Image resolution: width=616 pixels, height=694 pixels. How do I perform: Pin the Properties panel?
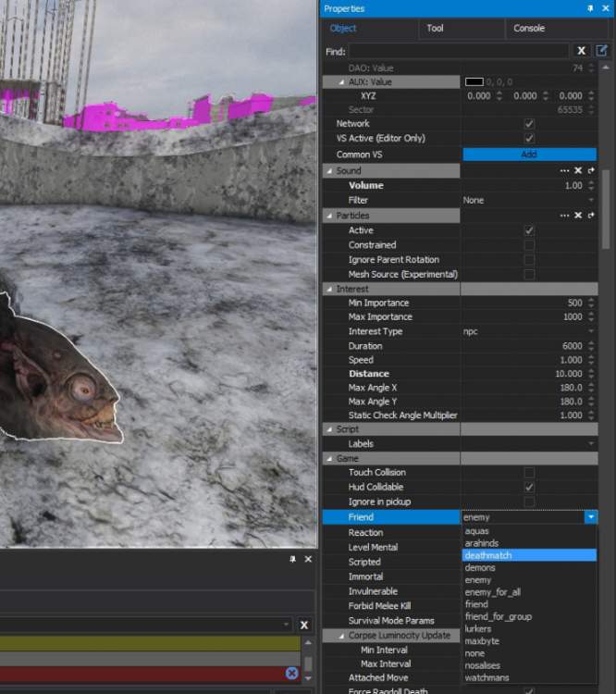[590, 8]
